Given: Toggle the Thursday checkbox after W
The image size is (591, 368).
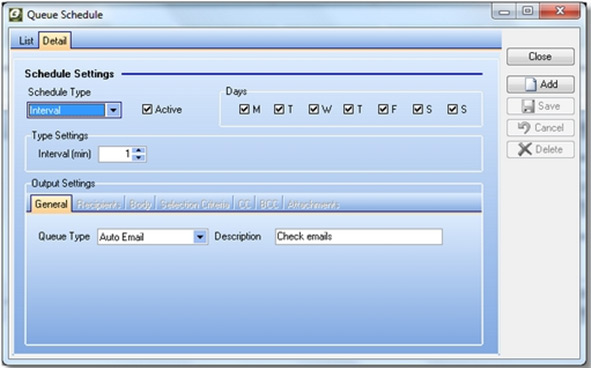Looking at the screenshot, I should pos(348,109).
